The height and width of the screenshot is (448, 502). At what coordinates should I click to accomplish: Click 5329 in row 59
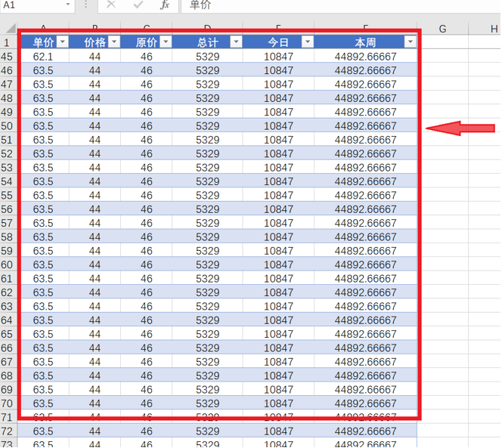(207, 251)
